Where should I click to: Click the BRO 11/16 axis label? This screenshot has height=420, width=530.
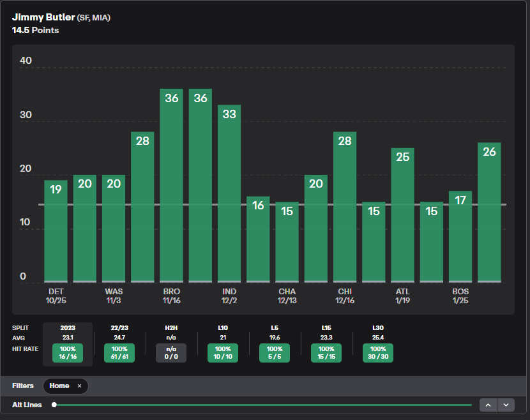[x=171, y=296]
